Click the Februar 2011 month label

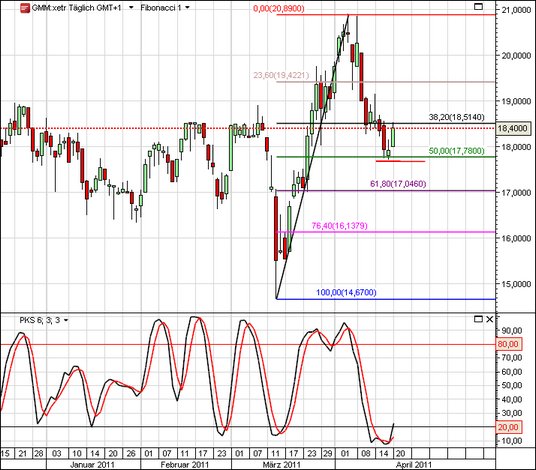click(185, 465)
